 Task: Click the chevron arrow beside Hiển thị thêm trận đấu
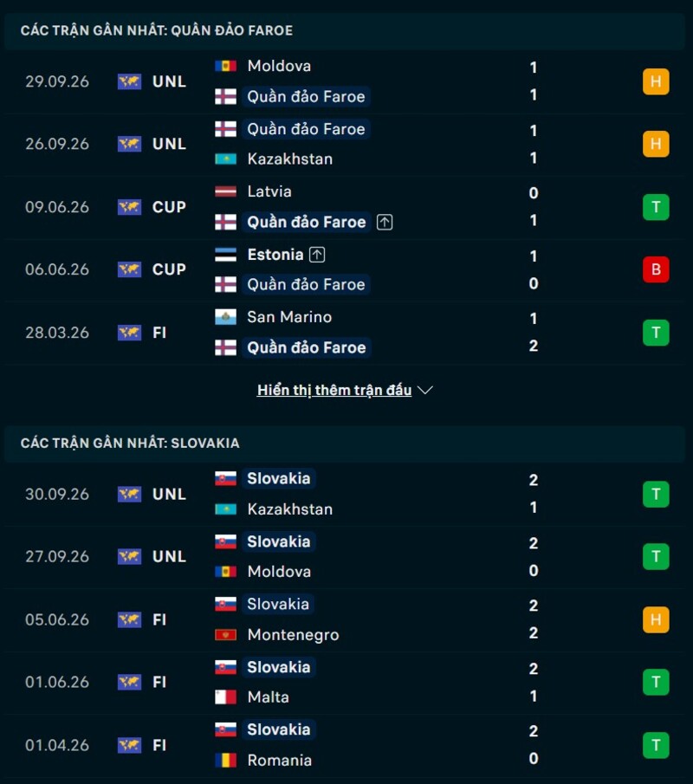(x=425, y=390)
